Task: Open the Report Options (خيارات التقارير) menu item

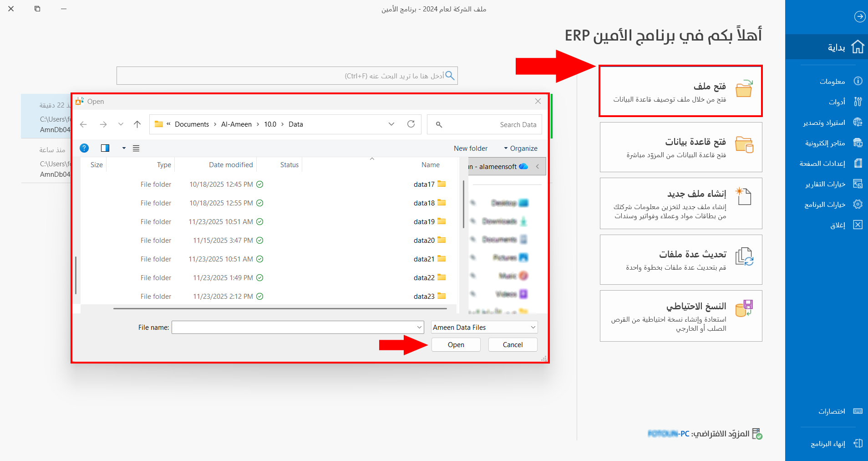Action: click(825, 184)
